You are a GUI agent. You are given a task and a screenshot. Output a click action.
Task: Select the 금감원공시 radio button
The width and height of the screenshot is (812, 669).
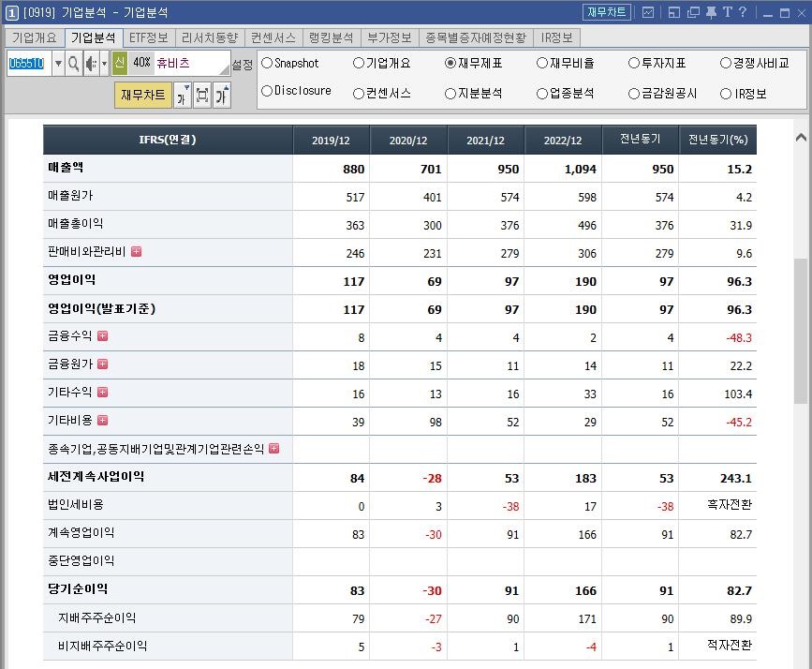coord(634,94)
